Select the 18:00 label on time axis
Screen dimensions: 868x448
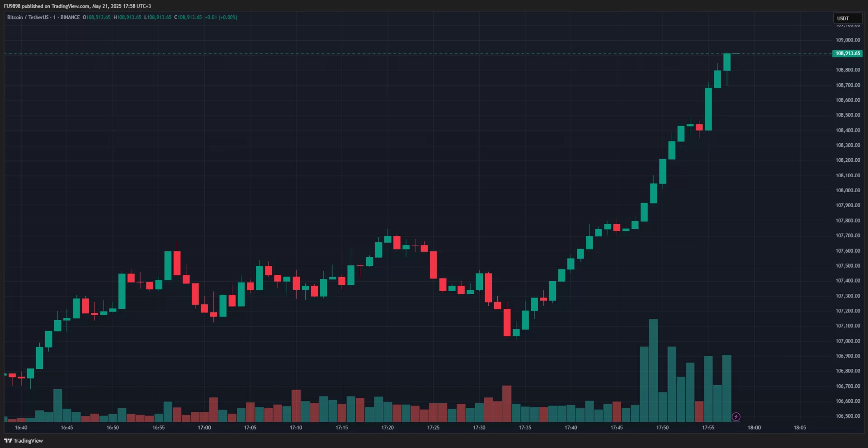click(x=754, y=428)
